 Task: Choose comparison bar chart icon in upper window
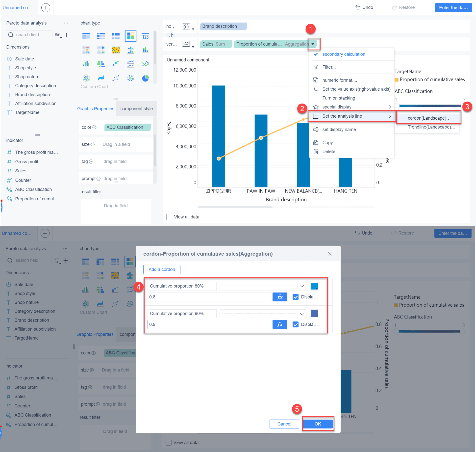(101, 64)
